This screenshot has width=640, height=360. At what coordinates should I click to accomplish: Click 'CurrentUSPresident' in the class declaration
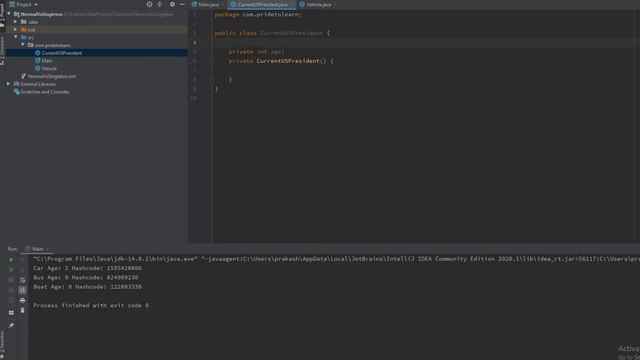pyautogui.click(x=291, y=33)
